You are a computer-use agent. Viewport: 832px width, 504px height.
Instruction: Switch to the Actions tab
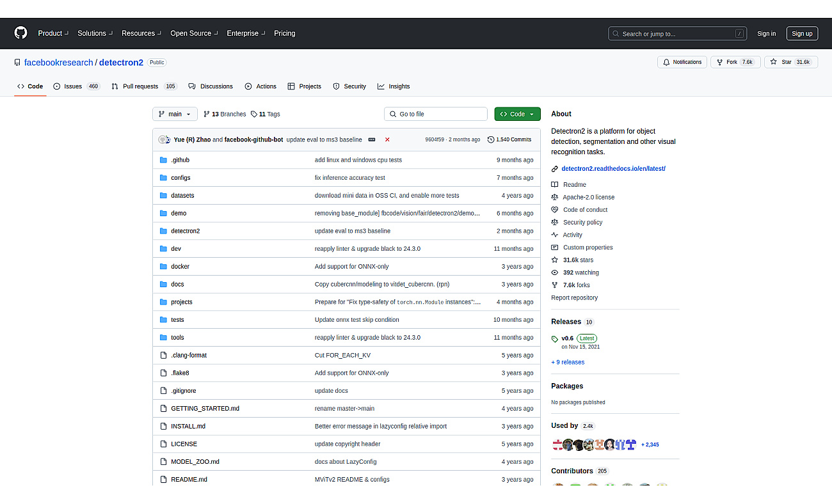click(260, 86)
